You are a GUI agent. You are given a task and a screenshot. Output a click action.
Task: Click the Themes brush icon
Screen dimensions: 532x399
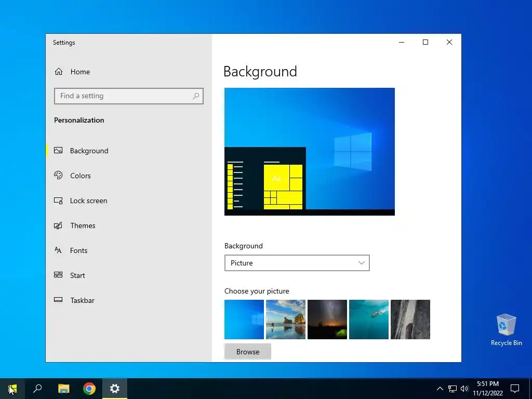pyautogui.click(x=58, y=225)
